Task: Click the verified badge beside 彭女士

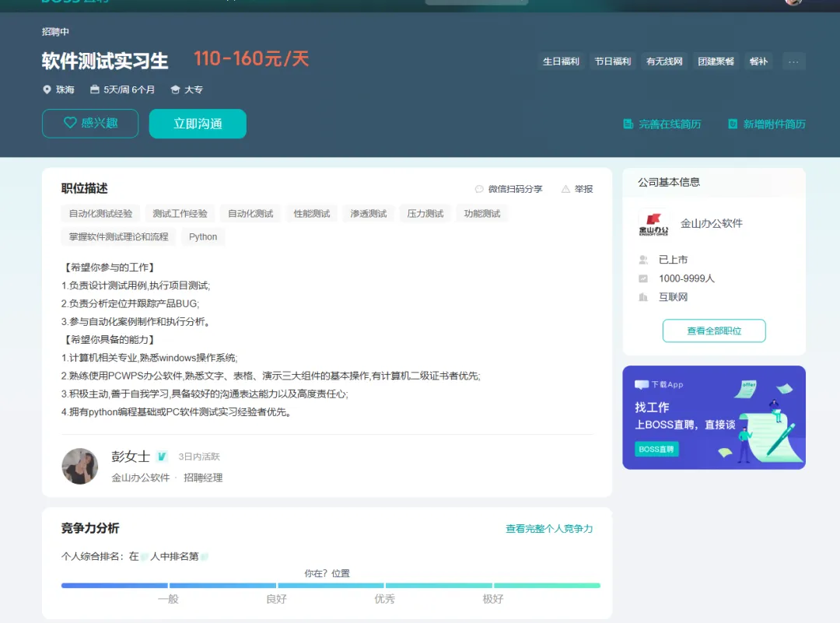Action: 162,457
